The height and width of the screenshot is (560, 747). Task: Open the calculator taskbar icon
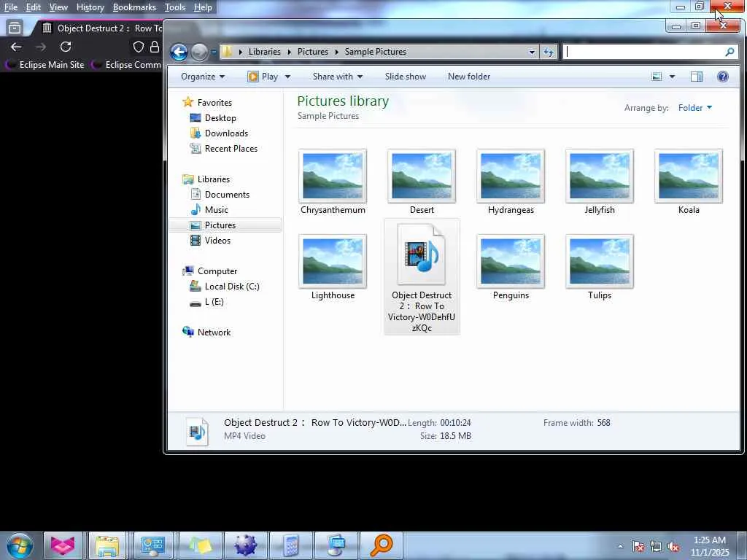[290, 545]
